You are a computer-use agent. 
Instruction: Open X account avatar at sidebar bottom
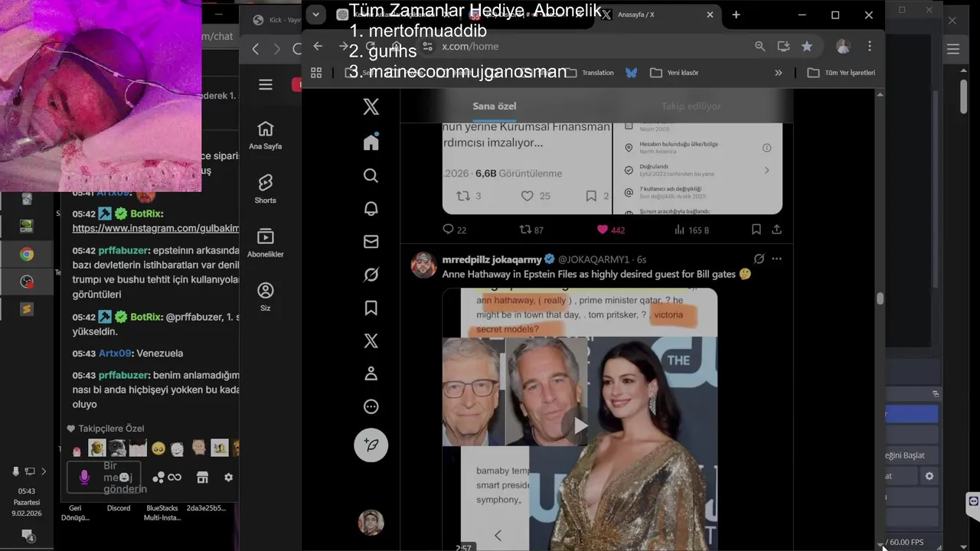tap(371, 523)
